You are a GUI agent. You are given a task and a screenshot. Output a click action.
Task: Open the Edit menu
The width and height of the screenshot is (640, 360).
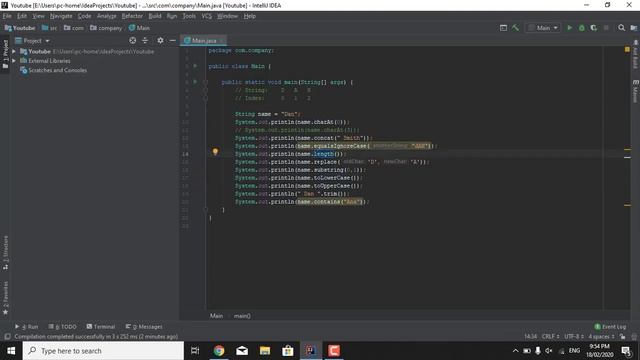tap(22, 16)
